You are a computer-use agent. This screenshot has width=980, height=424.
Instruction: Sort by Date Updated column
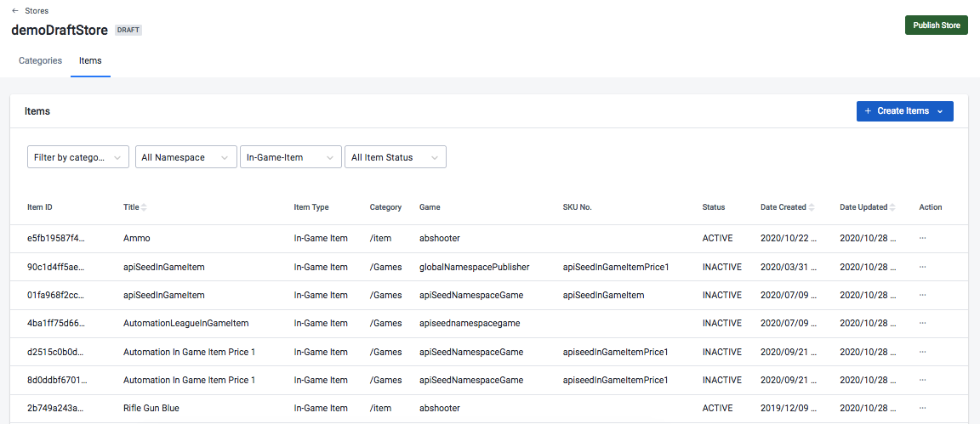click(867, 207)
